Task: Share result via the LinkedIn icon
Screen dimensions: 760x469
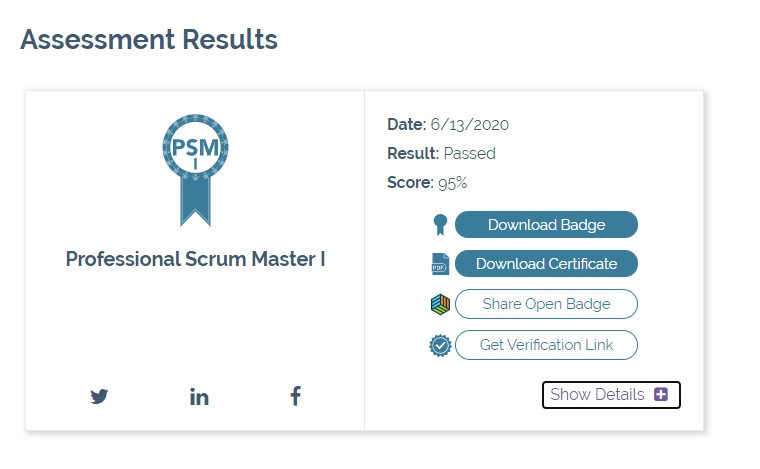Action: click(x=199, y=396)
